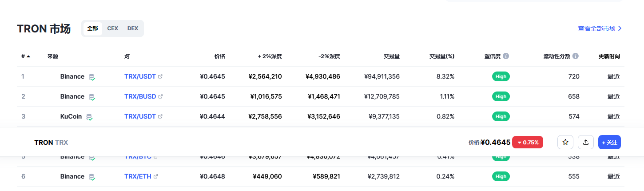
Task: Click High confidence badge in row 1
Action: (501, 76)
